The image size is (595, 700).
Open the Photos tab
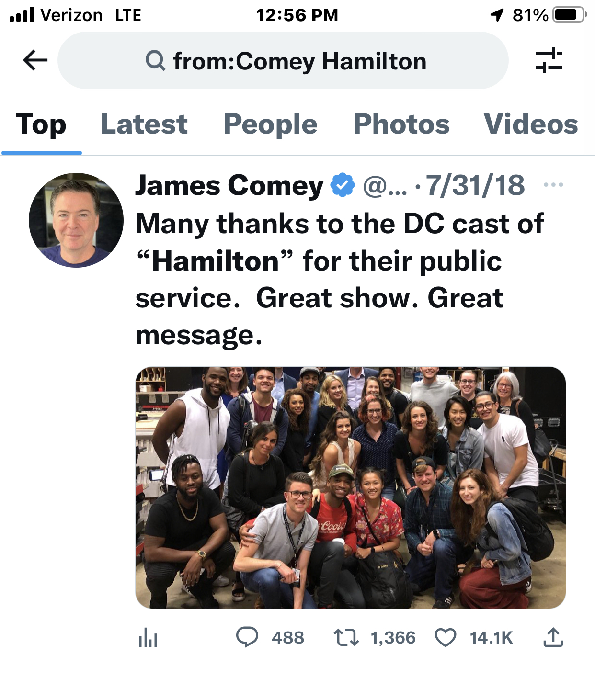click(401, 124)
